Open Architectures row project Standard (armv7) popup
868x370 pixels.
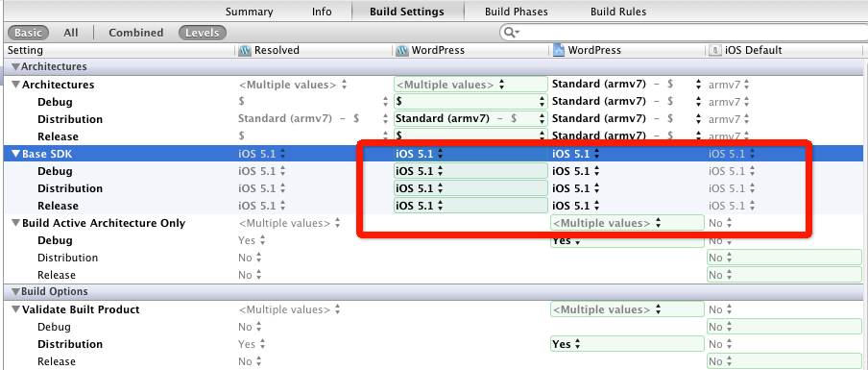pyautogui.click(x=627, y=85)
